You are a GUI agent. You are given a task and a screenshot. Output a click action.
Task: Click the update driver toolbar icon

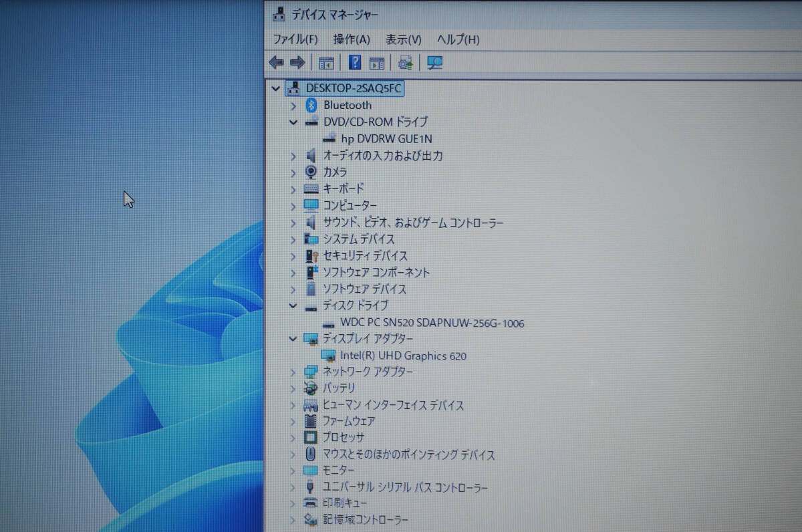pyautogui.click(x=406, y=63)
